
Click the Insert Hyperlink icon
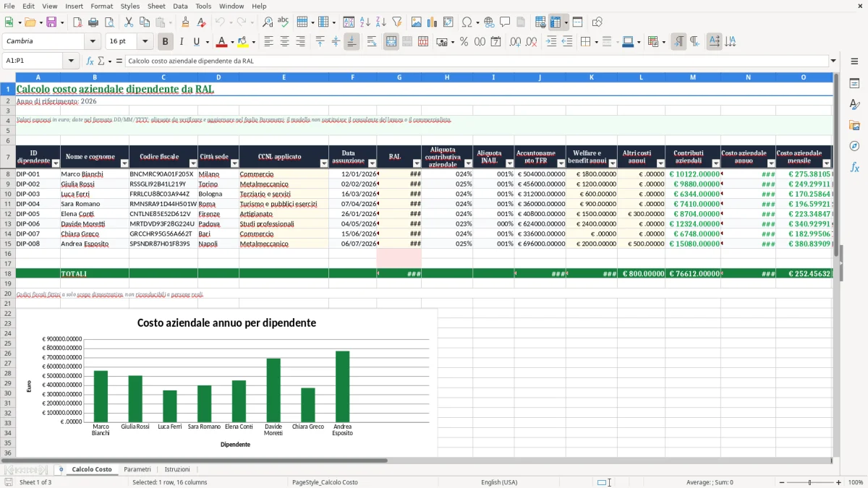[489, 22]
